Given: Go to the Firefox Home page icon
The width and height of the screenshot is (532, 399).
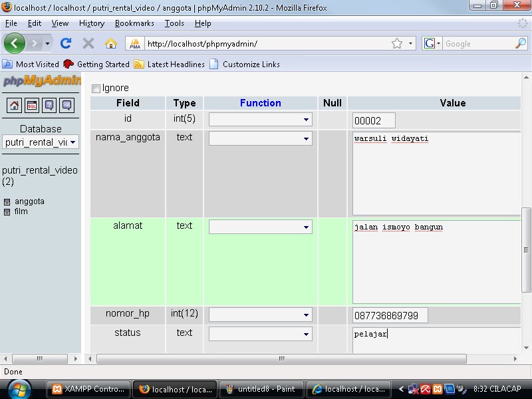Looking at the screenshot, I should pos(111,43).
